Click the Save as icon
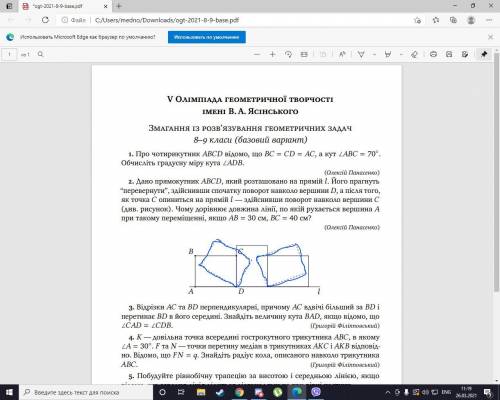The image size is (500, 400). click(x=465, y=54)
